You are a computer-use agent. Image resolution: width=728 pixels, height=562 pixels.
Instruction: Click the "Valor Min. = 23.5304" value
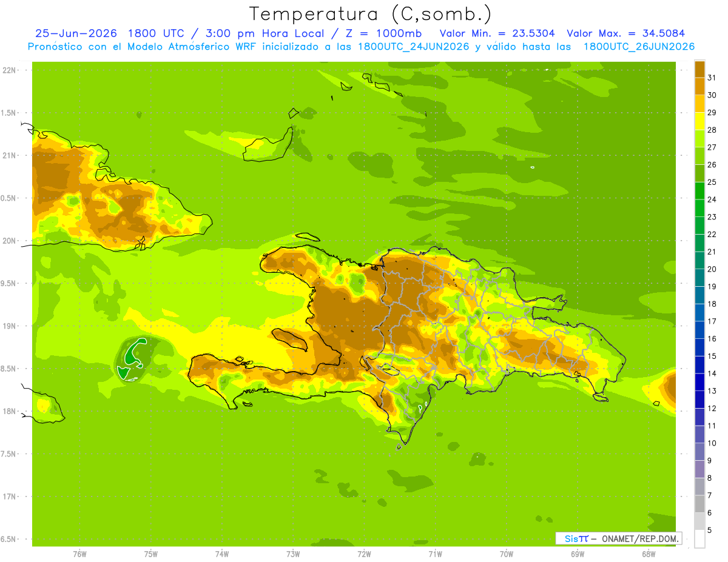[x=497, y=33]
